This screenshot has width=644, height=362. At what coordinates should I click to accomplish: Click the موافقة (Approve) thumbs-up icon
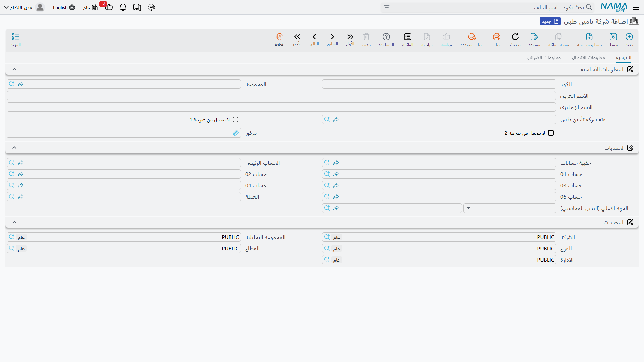[x=446, y=37]
